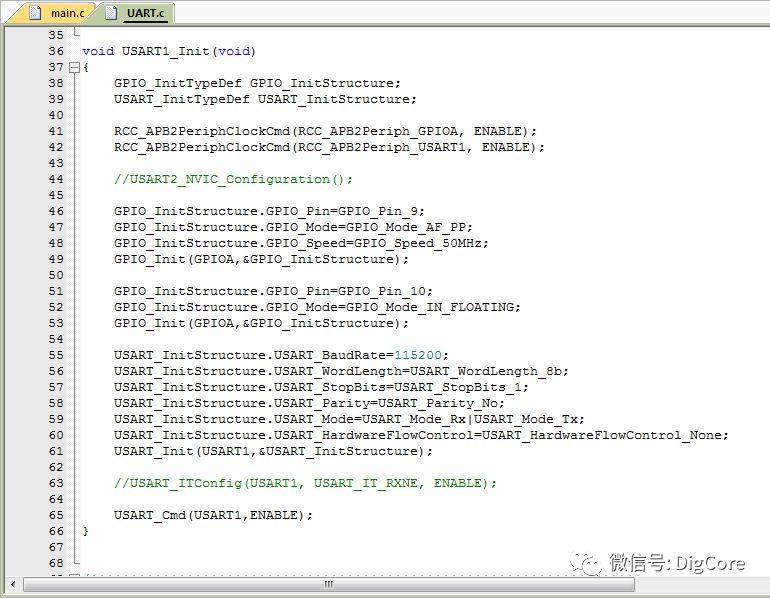Click the 'GPIO_Mode=GPIO_Mode_AF_PP;' line
The height and width of the screenshot is (598, 770).
point(293,227)
